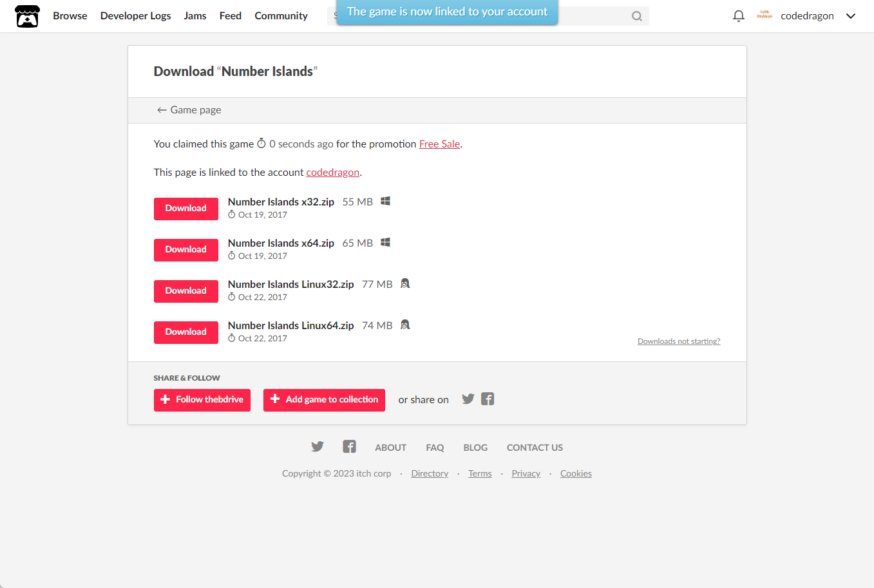Click the '55 MB' file size

pyautogui.click(x=357, y=202)
